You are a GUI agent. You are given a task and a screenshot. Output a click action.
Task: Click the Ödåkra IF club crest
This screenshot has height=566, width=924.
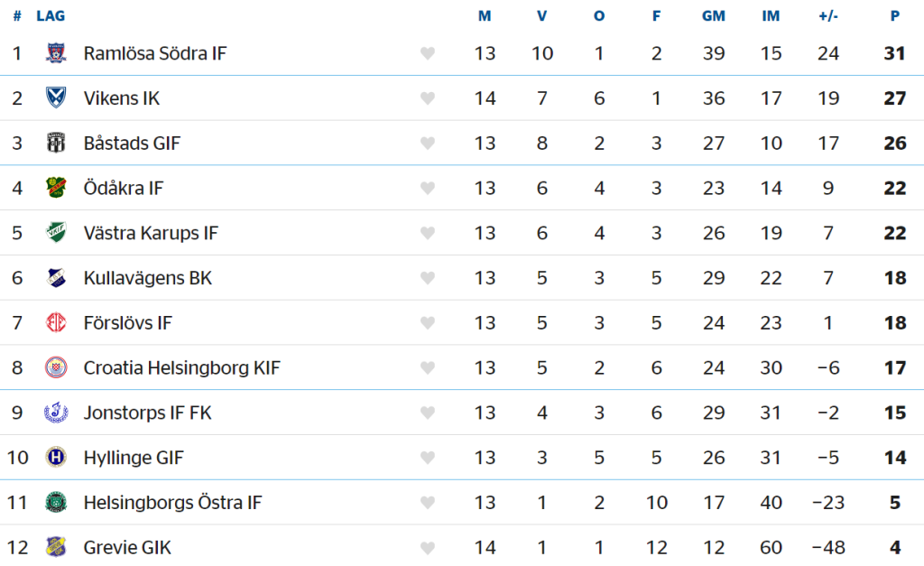[56, 188]
